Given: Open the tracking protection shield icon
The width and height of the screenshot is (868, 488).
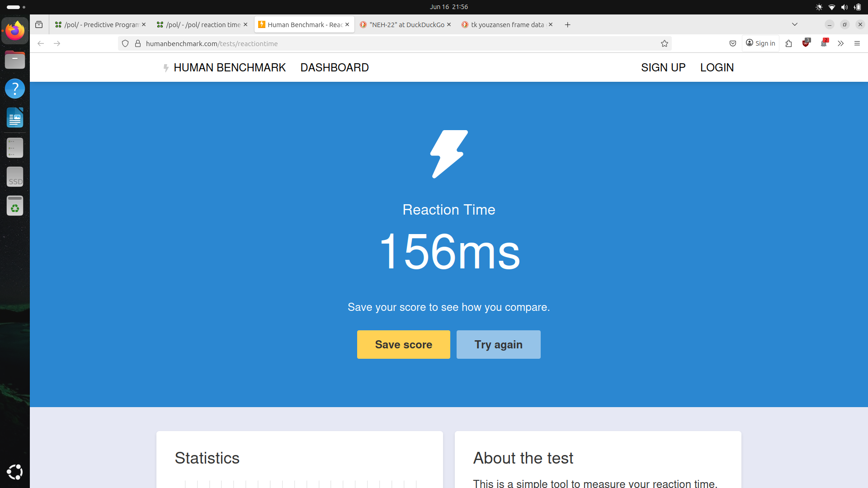Looking at the screenshot, I should tap(125, 43).
